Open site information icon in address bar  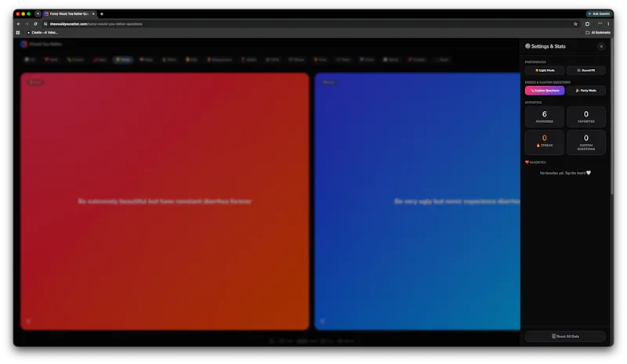click(x=45, y=24)
